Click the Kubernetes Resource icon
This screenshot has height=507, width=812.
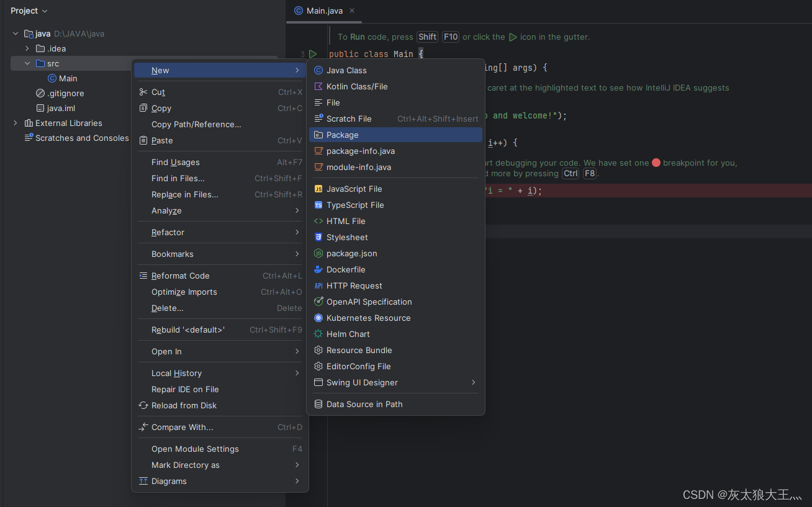coord(318,318)
